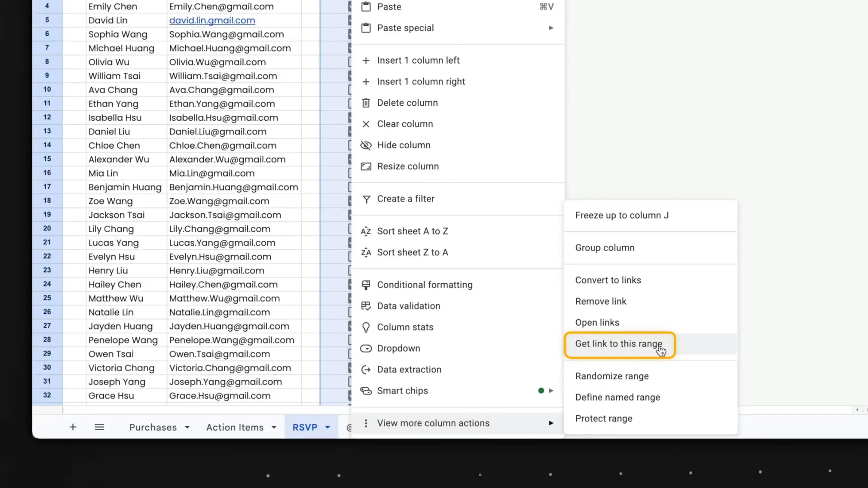868x488 pixels.
Task: Open the Action Items tab dropdown arrow
Action: coord(274,427)
